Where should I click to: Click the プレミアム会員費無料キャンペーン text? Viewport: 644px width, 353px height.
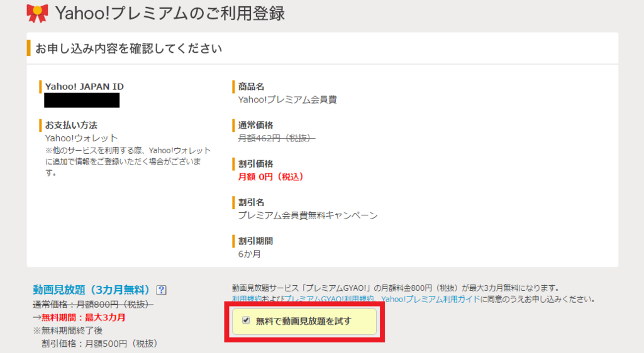pos(308,215)
